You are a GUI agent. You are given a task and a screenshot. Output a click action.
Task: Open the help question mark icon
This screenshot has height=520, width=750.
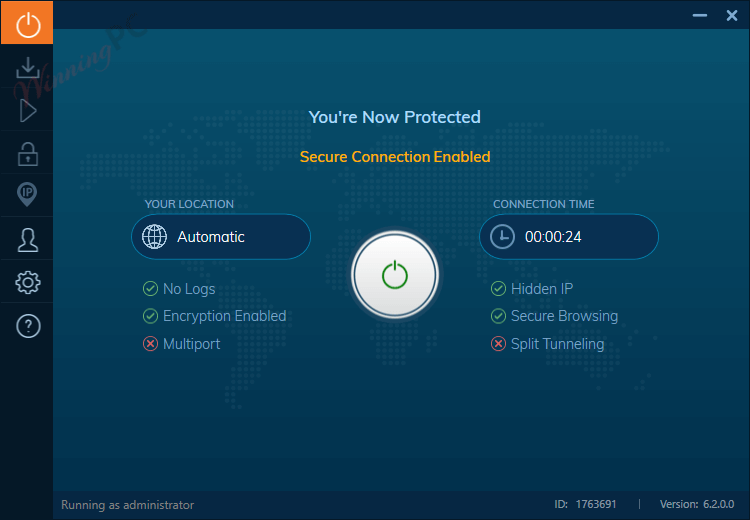tap(28, 326)
